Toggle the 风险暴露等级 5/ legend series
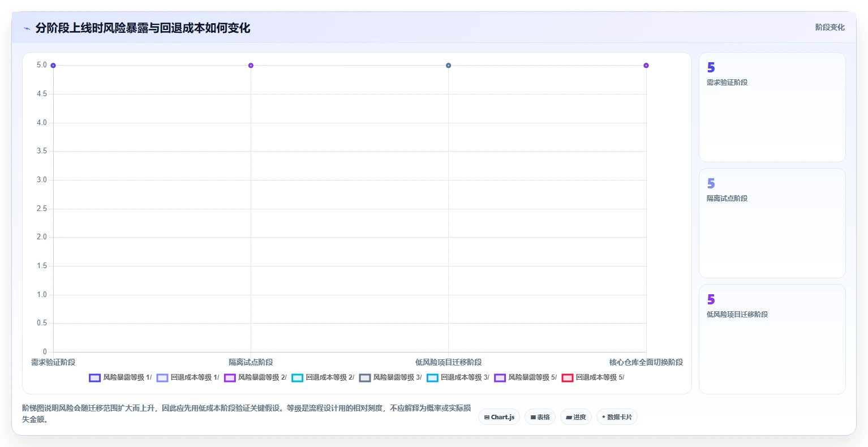This screenshot has height=447, width=868. 526,377
